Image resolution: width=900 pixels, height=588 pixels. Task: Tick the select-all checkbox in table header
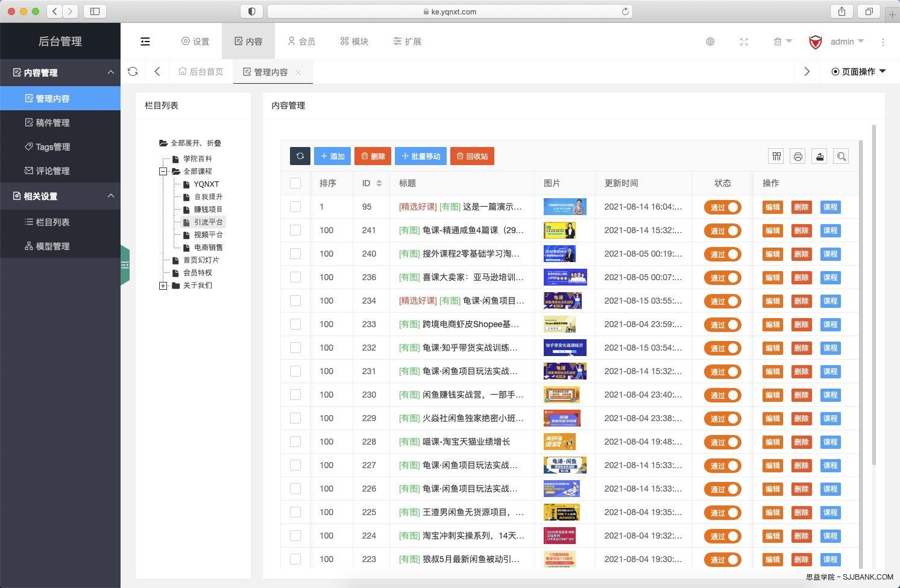[295, 183]
